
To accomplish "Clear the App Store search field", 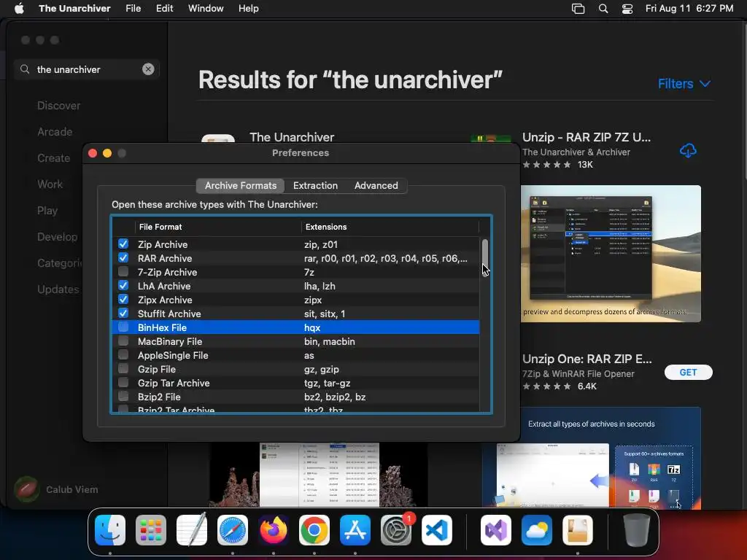I will [x=148, y=69].
